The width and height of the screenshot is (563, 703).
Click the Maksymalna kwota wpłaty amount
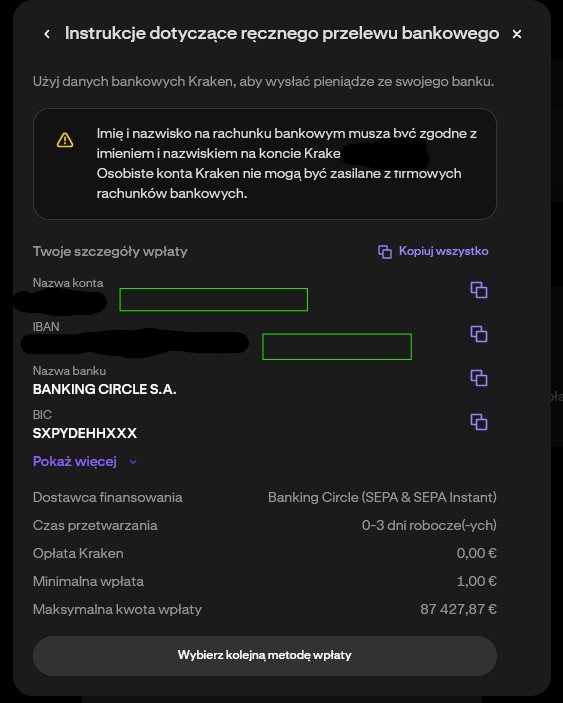(x=459, y=609)
